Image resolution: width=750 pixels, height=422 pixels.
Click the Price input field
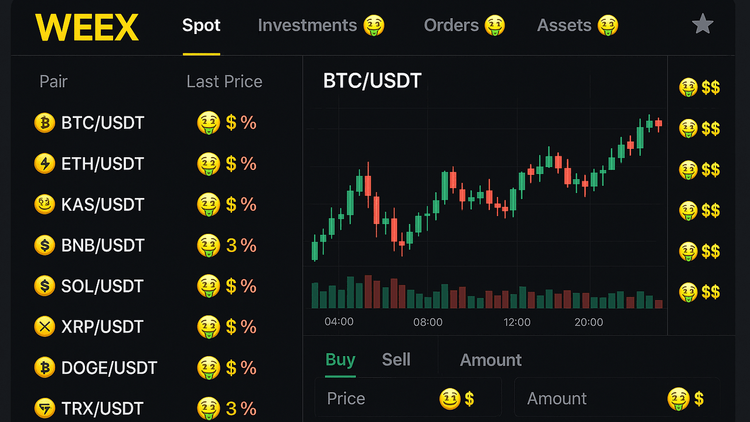click(x=408, y=399)
